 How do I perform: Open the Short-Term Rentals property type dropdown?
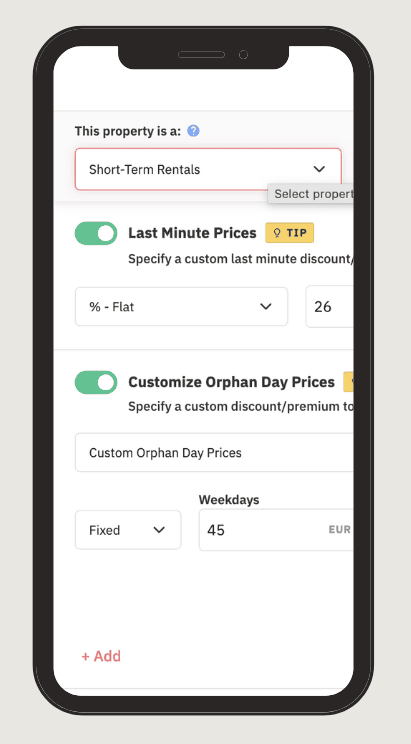(208, 169)
